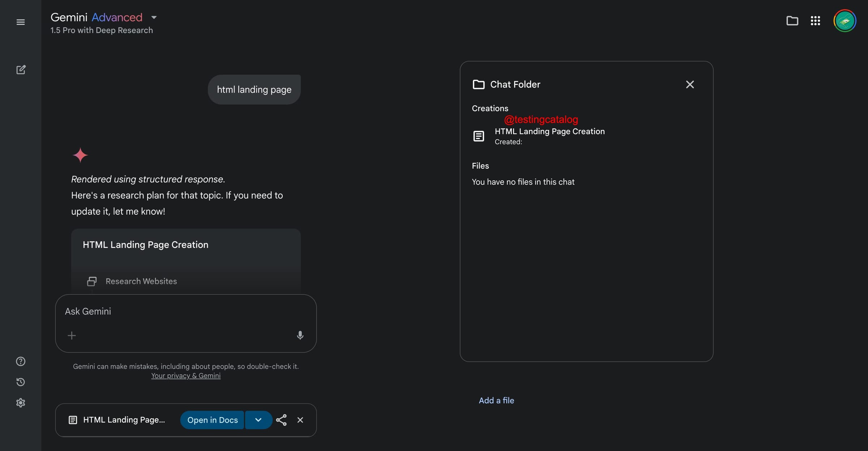Open the attach menu with the plus icon
The width and height of the screenshot is (868, 451).
click(x=72, y=335)
